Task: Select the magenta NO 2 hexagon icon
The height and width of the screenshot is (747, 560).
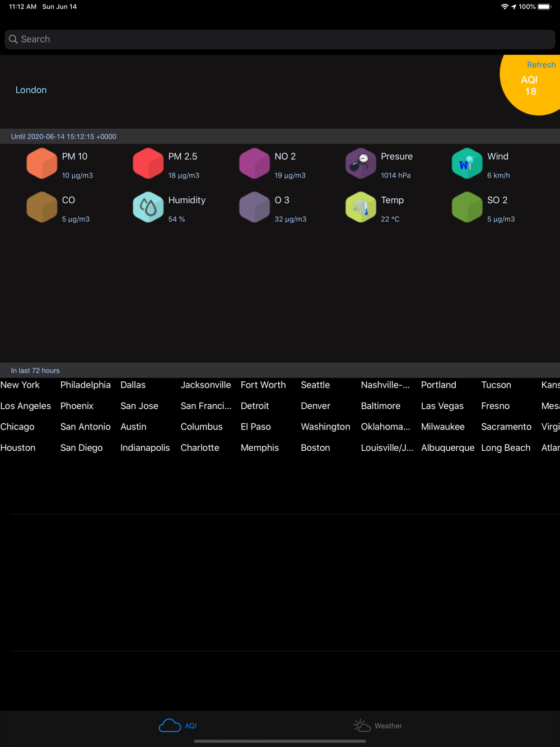Action: [x=255, y=164]
